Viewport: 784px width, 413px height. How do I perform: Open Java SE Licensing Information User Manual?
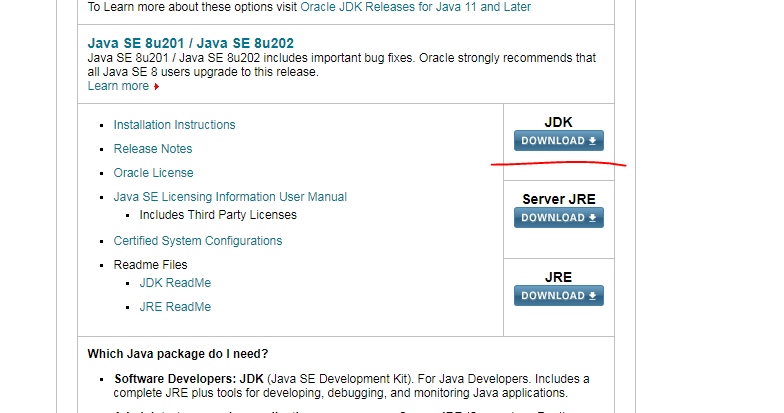pos(230,196)
